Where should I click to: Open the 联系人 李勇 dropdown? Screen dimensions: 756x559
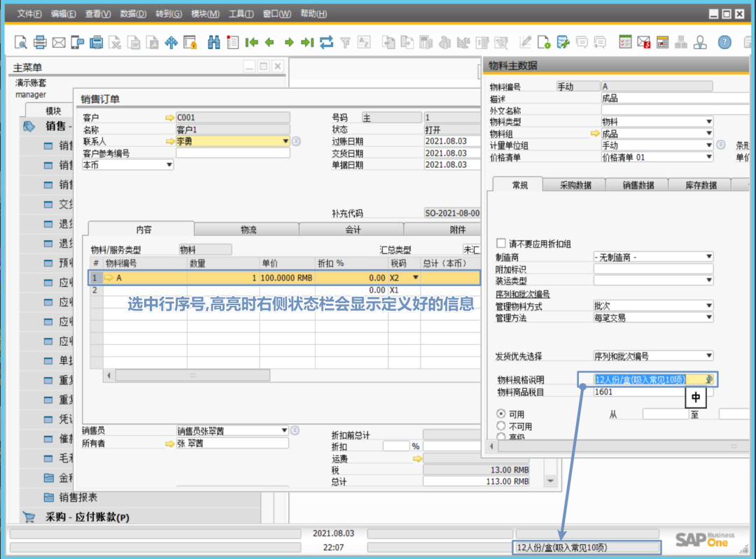point(285,141)
